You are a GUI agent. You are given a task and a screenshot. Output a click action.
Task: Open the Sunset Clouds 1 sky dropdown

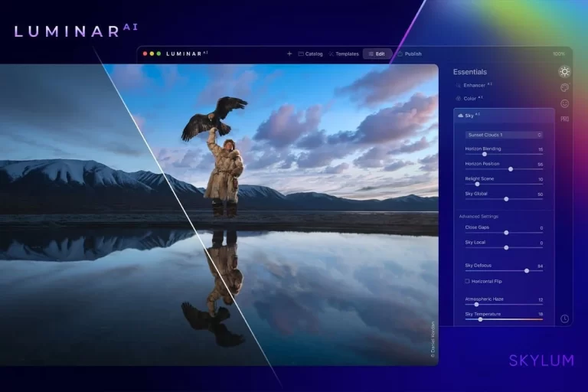(x=504, y=135)
